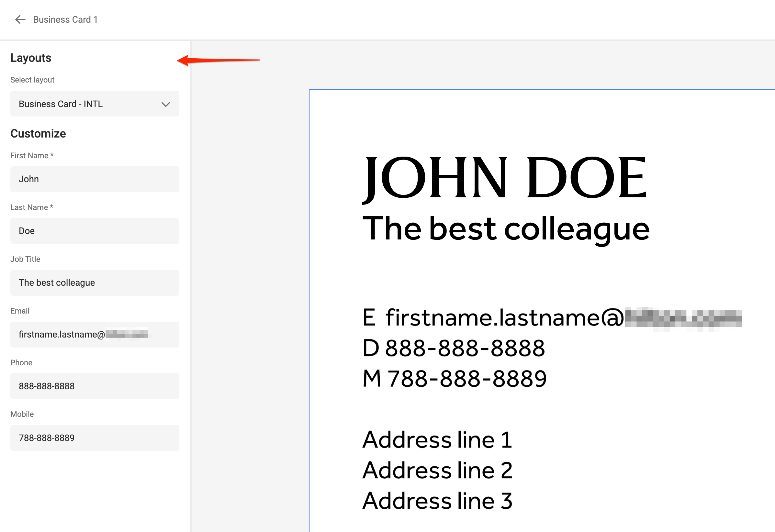Click the Select layout label
This screenshot has height=532, width=775.
[32, 80]
